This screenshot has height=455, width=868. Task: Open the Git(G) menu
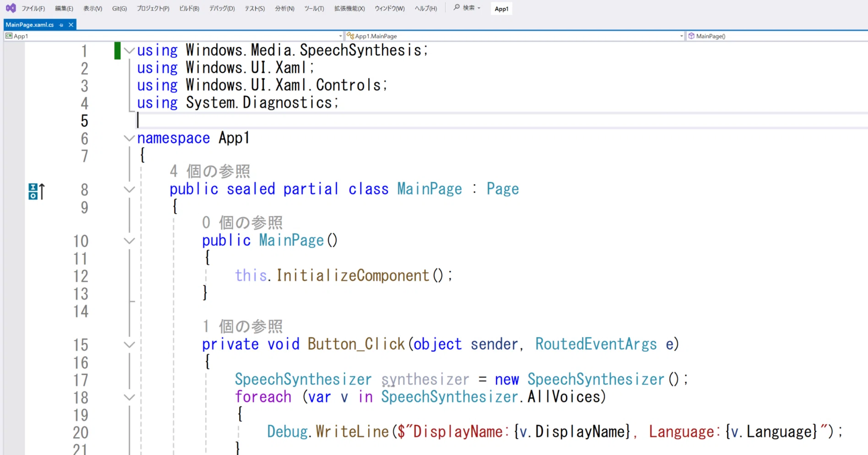pyautogui.click(x=119, y=8)
